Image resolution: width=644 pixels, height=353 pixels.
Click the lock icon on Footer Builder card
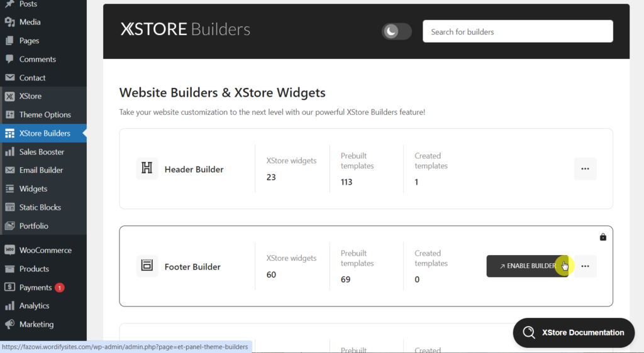coord(603,237)
